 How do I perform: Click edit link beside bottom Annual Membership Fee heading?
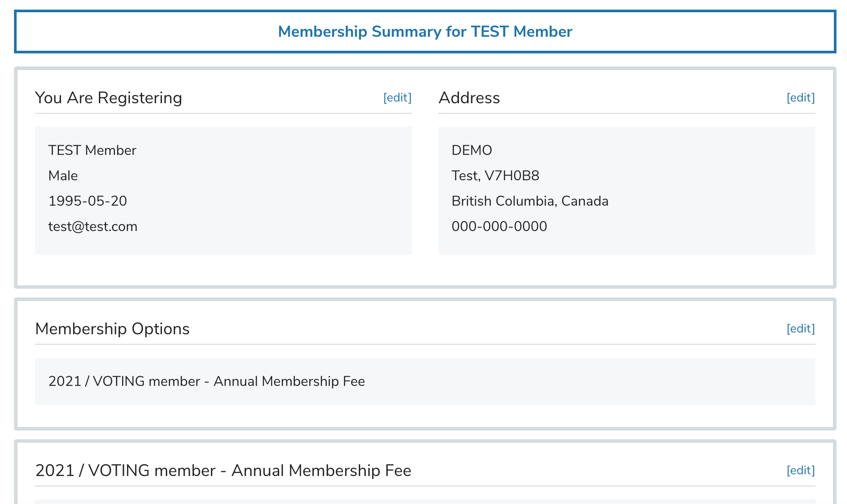click(x=800, y=470)
